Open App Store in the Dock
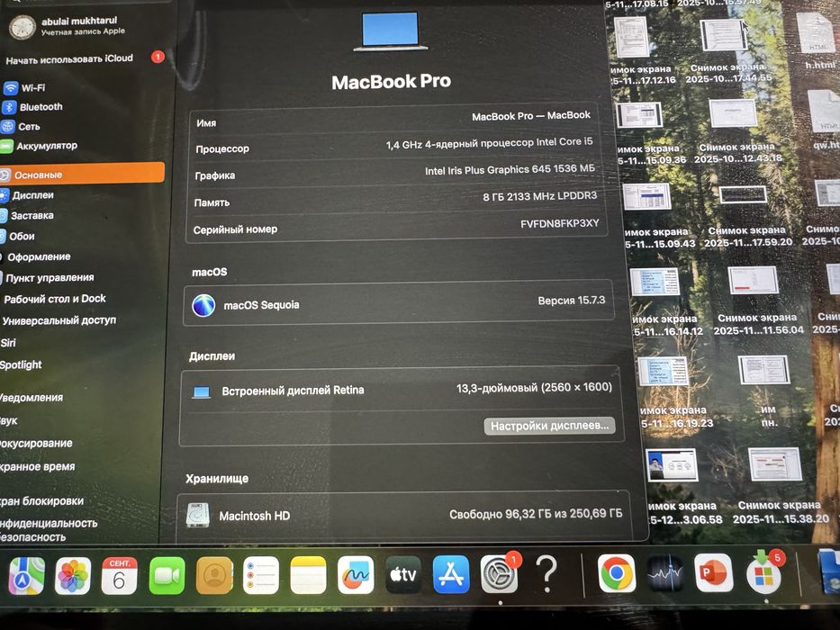The width and height of the screenshot is (840, 630). tap(450, 575)
